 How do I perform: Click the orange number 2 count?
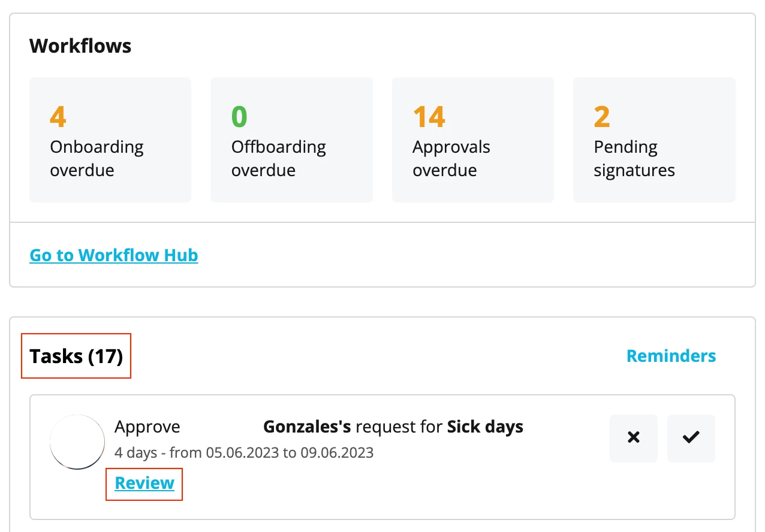[602, 117]
